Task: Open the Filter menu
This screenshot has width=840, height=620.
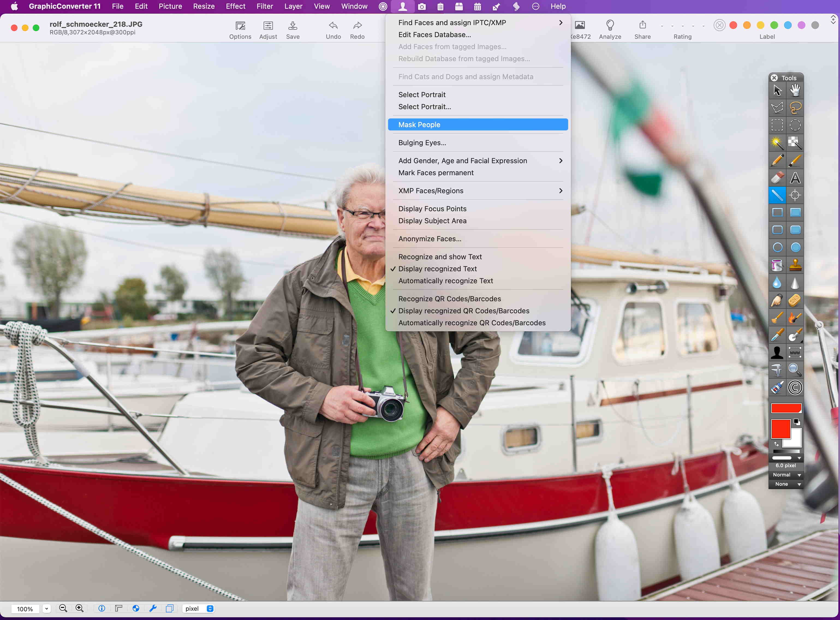Action: pyautogui.click(x=265, y=6)
